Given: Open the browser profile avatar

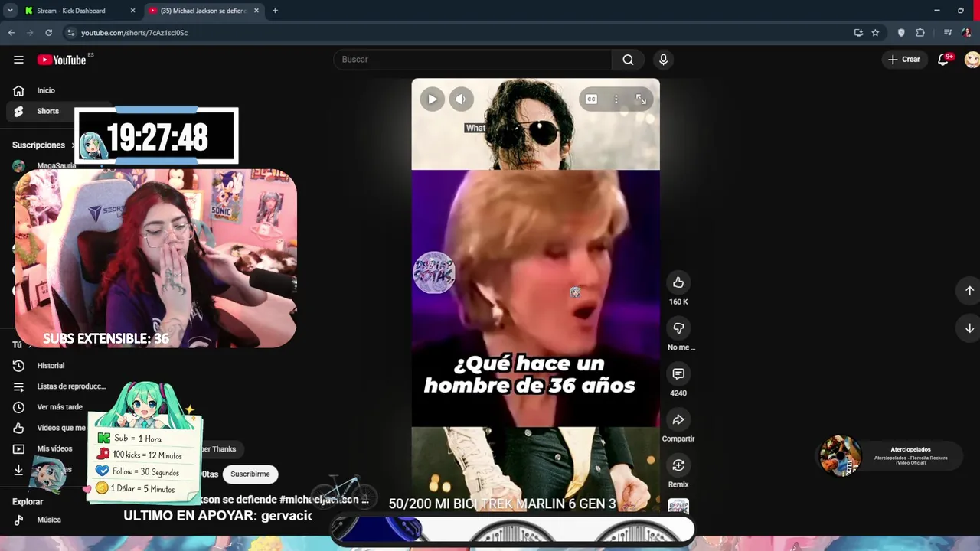Looking at the screenshot, I should pos(967,33).
